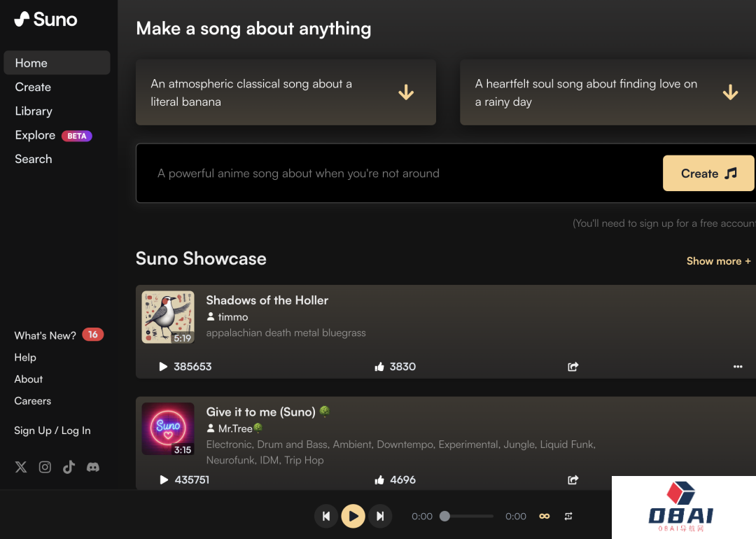Open Suno's X (Twitter) profile icon
756x539 pixels.
click(21, 467)
